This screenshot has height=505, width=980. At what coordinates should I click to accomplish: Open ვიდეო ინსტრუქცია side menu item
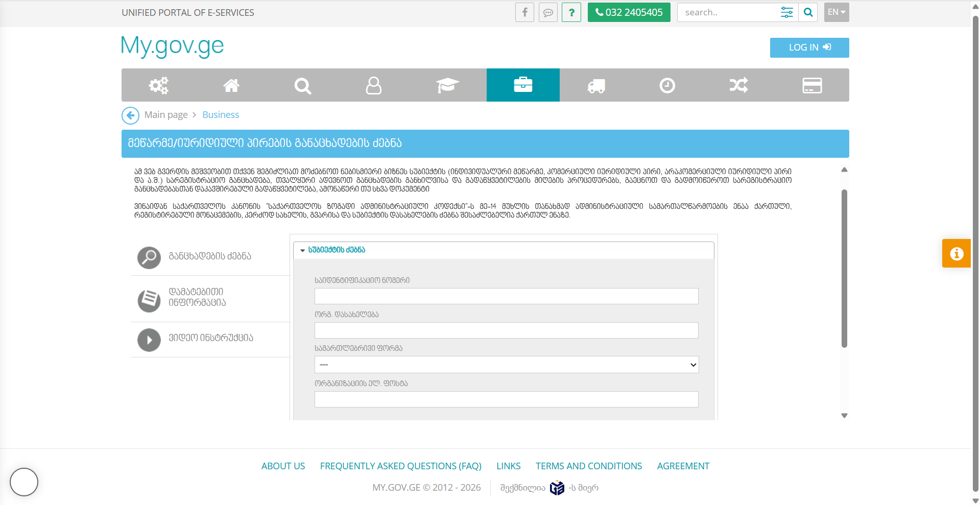click(x=210, y=339)
